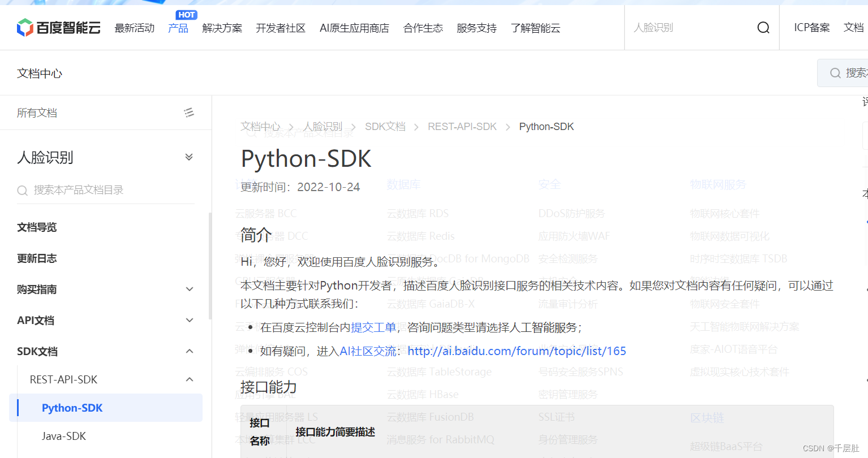Viewport: 868px width, 458px height.
Task: Open the 了解智能云 menu
Action: coord(535,28)
